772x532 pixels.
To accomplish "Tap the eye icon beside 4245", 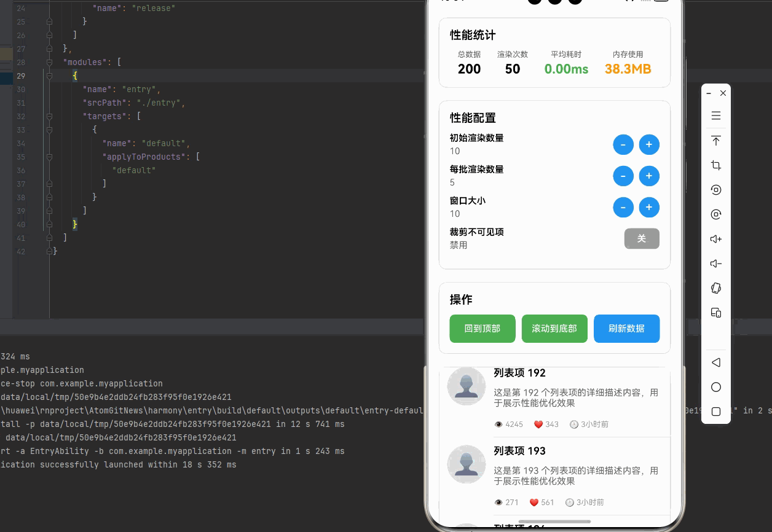I will (x=498, y=424).
